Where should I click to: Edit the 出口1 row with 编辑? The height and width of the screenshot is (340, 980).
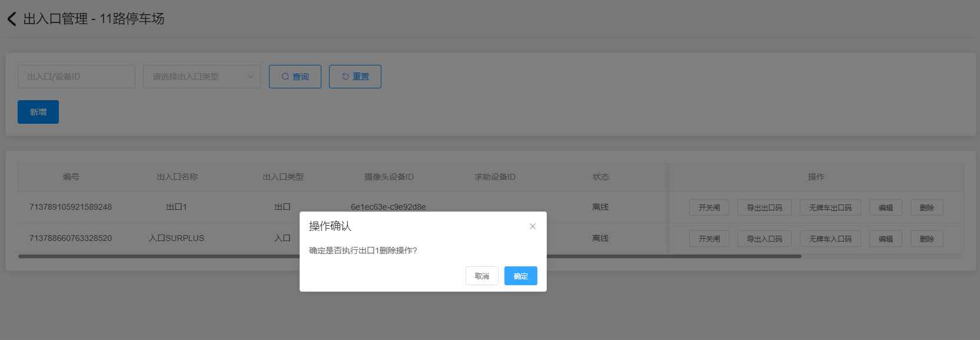(885, 207)
